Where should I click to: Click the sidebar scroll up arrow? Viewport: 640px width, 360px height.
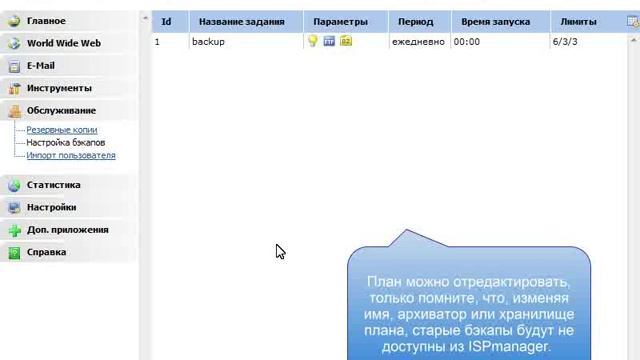145,18
